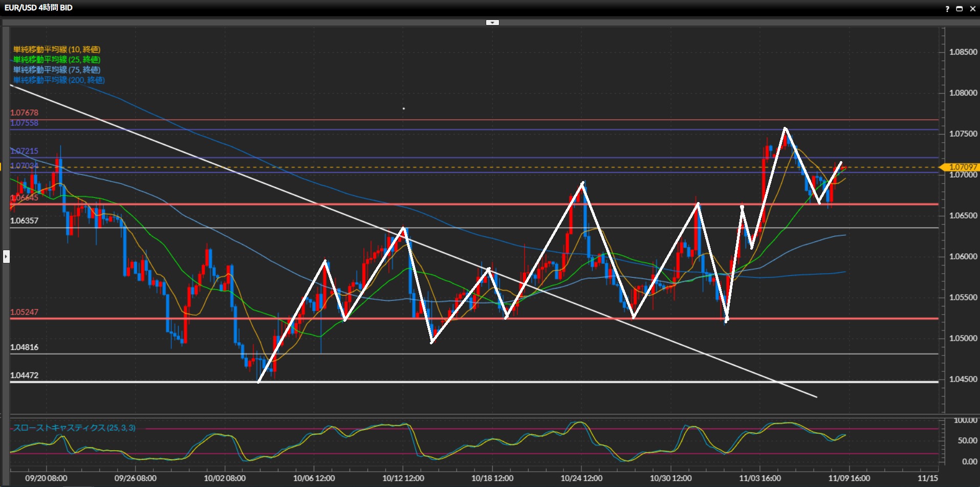
Task: Click the 1.06357 horizontal line label
Action: click(x=24, y=220)
